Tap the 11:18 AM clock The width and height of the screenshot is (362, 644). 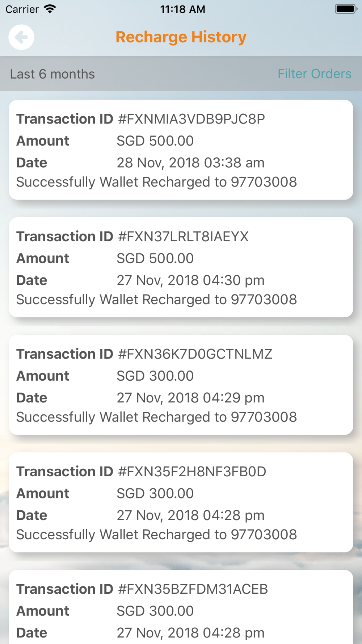point(183,9)
